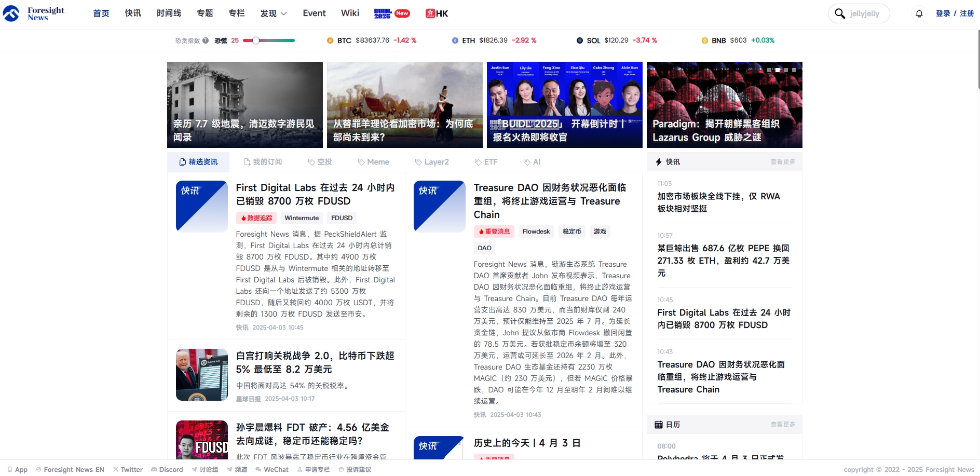The height and width of the screenshot is (476, 980).
Task: Click the search input field
Action: pyautogui.click(x=865, y=13)
